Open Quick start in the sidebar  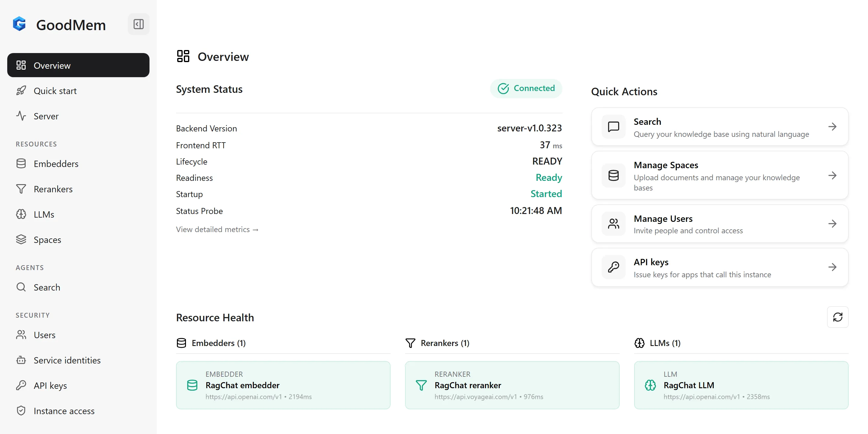[78, 91]
